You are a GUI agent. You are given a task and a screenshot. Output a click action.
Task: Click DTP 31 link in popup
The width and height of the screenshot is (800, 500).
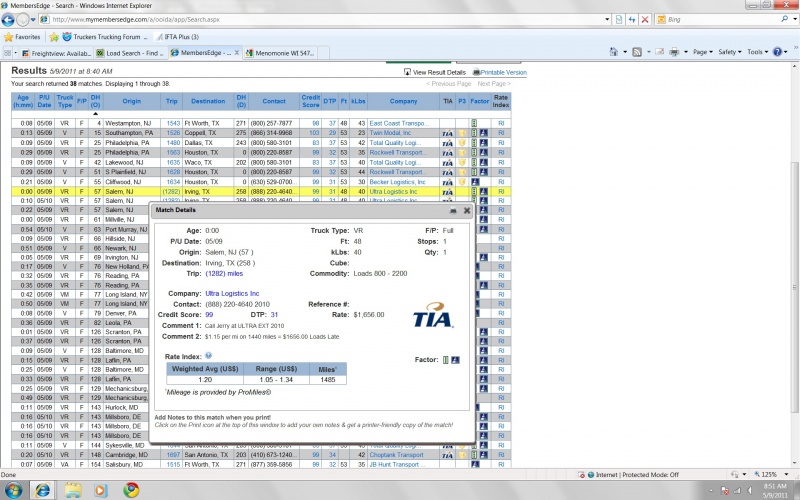pos(274,315)
